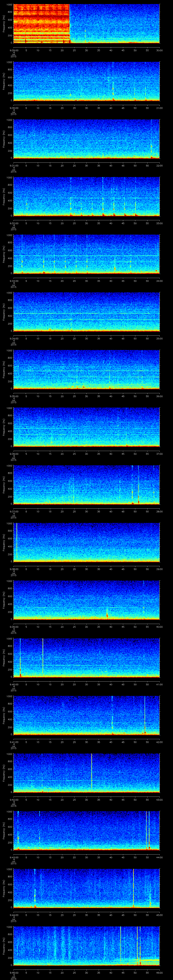Click the spectrogram panel starting at 9:45:00
The width and height of the screenshot is (173, 980).
(x=86, y=946)
